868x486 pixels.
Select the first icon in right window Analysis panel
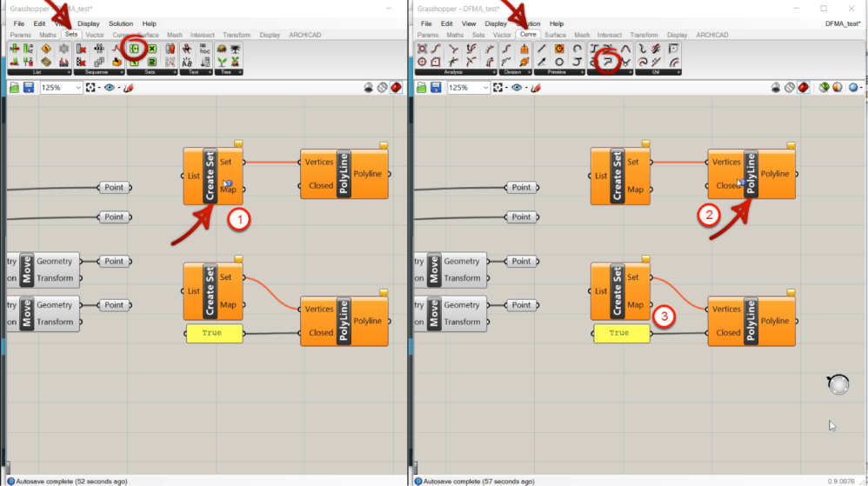point(422,49)
